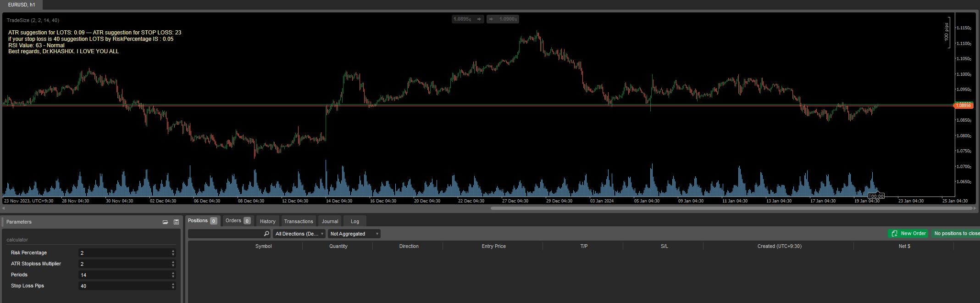Click the calculator group heading

(17, 240)
